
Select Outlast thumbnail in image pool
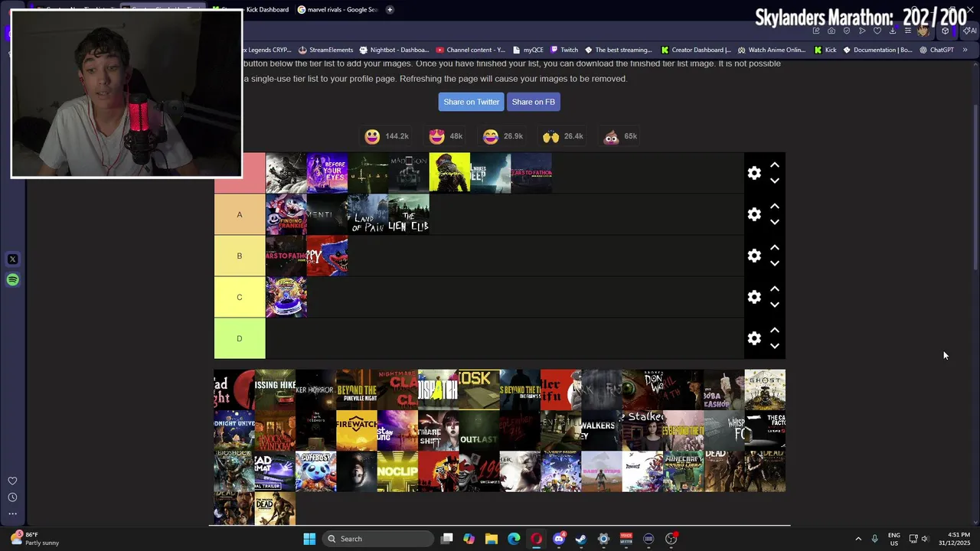click(479, 431)
